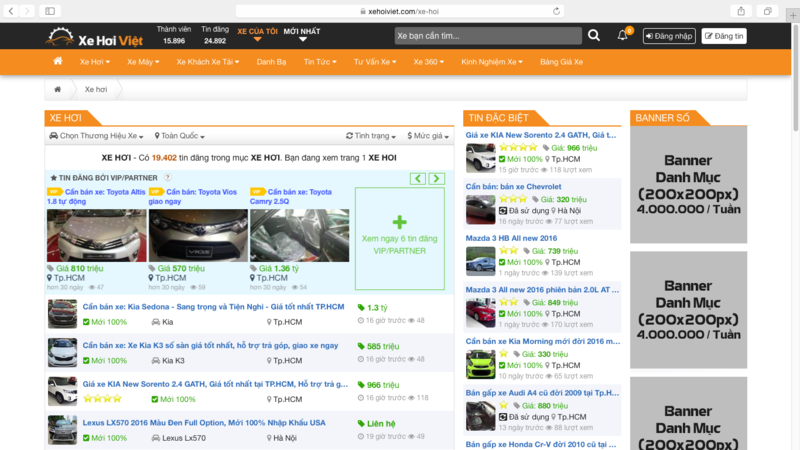Click the breadcrumb home icon

pos(58,89)
